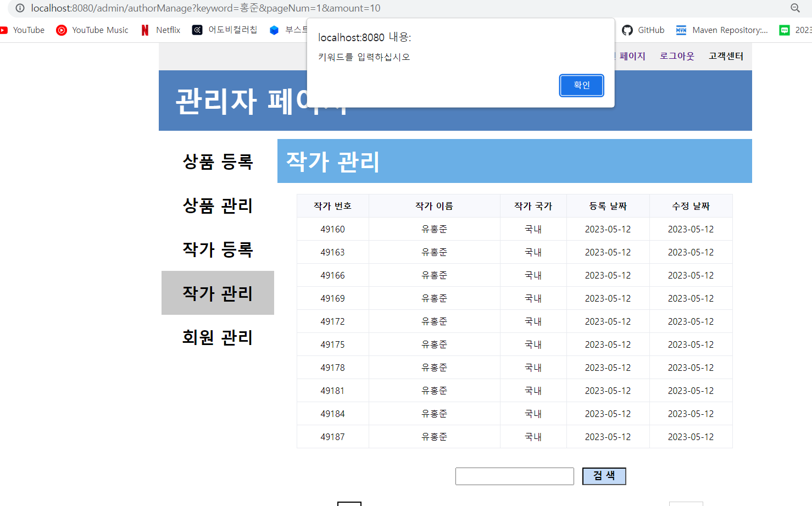
Task: Click author number 49181
Action: pyautogui.click(x=333, y=391)
